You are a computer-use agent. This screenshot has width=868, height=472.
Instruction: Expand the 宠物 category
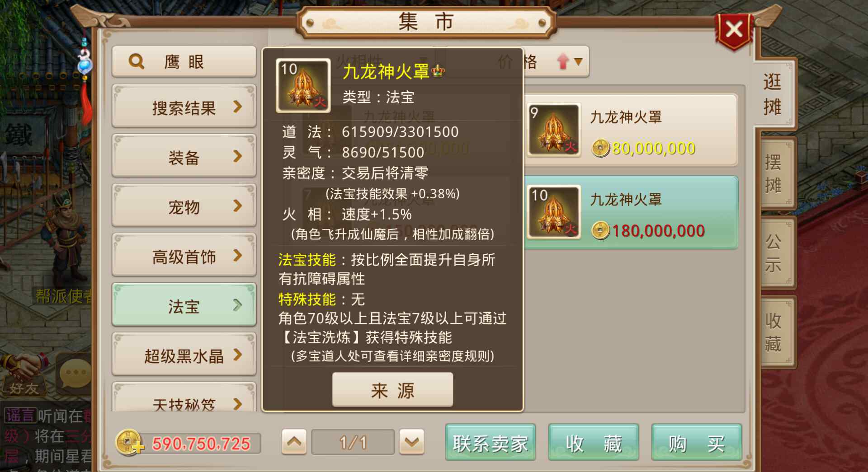[184, 206]
